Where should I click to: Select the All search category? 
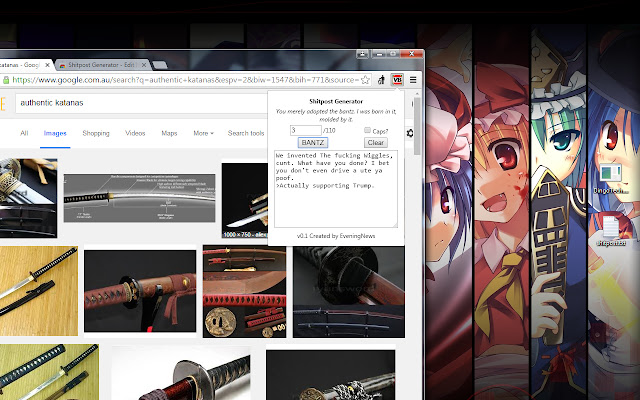tap(24, 133)
